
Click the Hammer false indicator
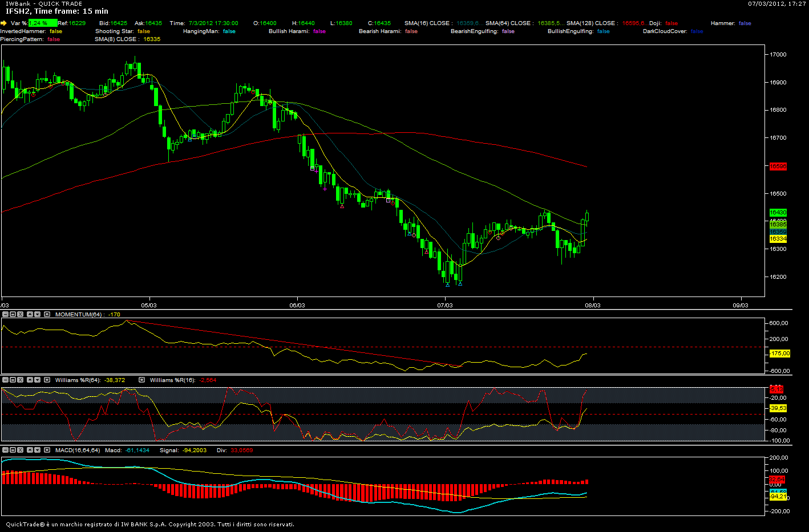click(731, 23)
